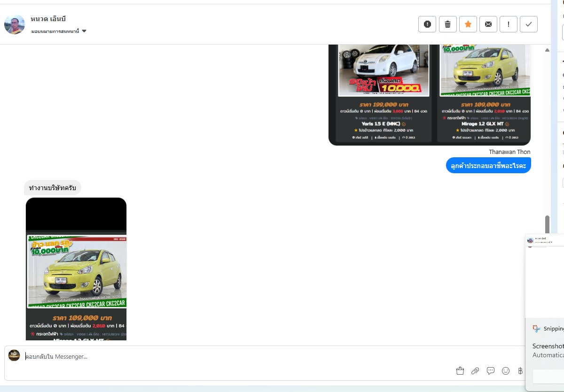Attach a file with the paperclip icon
The width and height of the screenshot is (564, 392).
point(475,371)
